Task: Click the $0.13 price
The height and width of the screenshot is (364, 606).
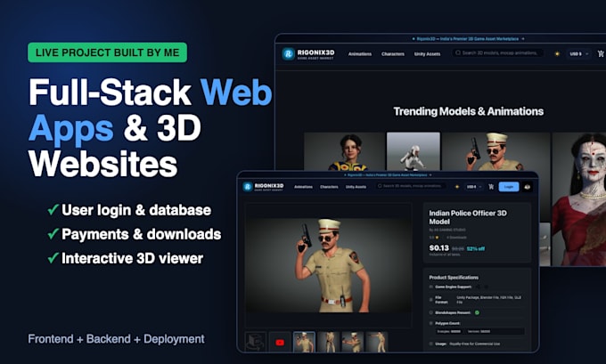Action: pos(439,248)
